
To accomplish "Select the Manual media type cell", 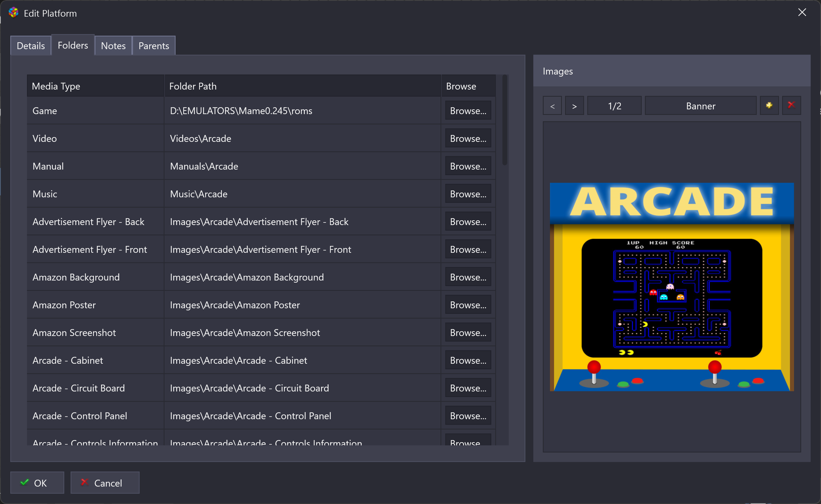I will (95, 166).
